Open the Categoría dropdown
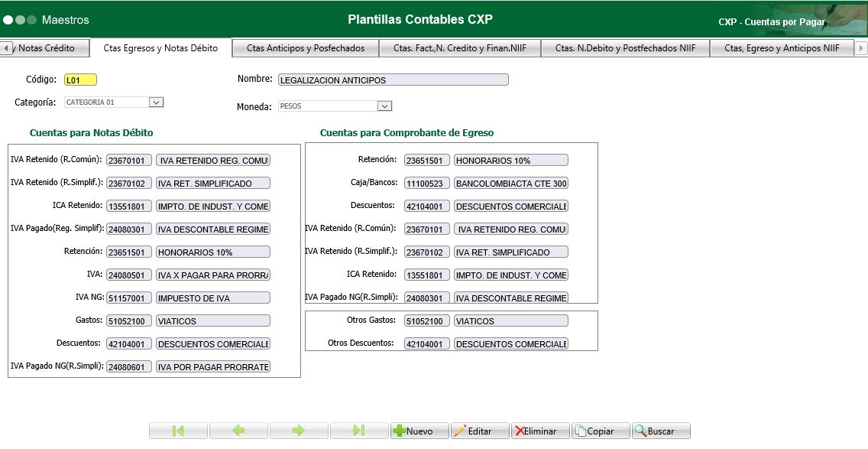This screenshot has height=449, width=868. pos(156,102)
